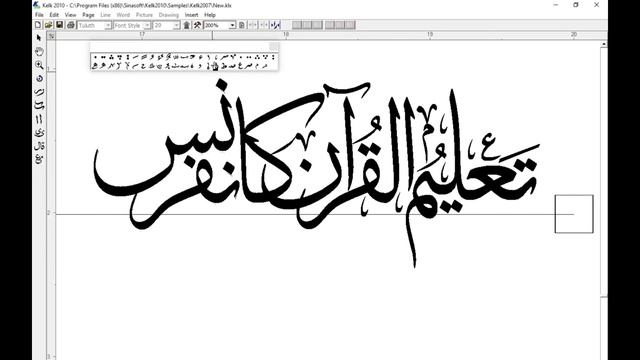This screenshot has width=640, height=360.
Task: Open the 200% zoom level dropdown
Action: click(x=232, y=25)
